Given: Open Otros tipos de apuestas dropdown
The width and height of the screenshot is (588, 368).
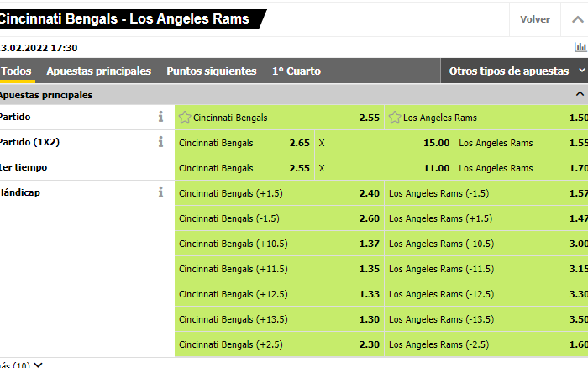Looking at the screenshot, I should coord(514,71).
